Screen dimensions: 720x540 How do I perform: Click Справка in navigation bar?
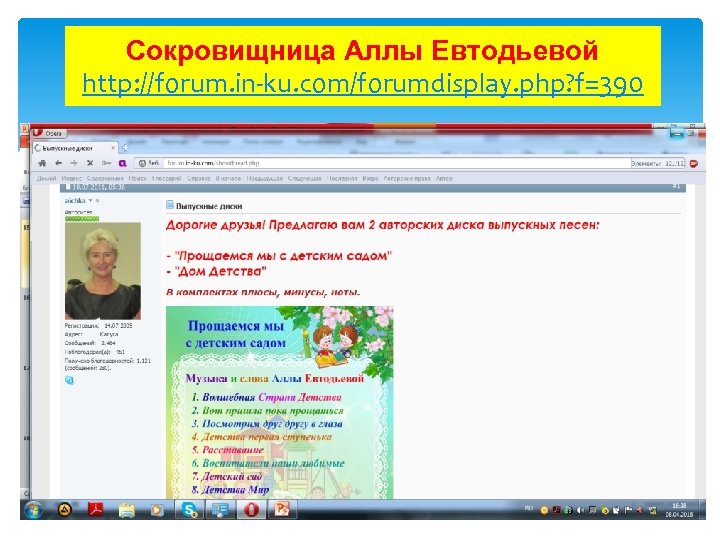pos(199,178)
